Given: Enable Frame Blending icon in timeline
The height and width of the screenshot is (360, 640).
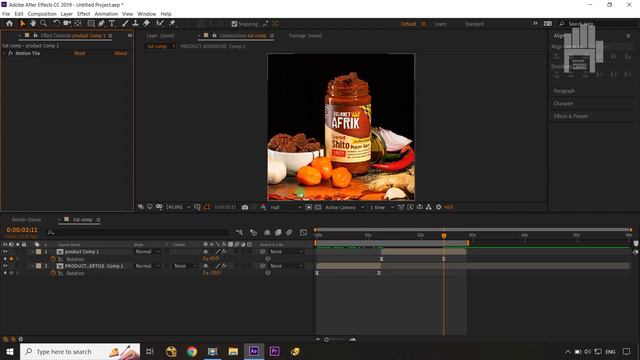Looking at the screenshot, I should 278,232.
